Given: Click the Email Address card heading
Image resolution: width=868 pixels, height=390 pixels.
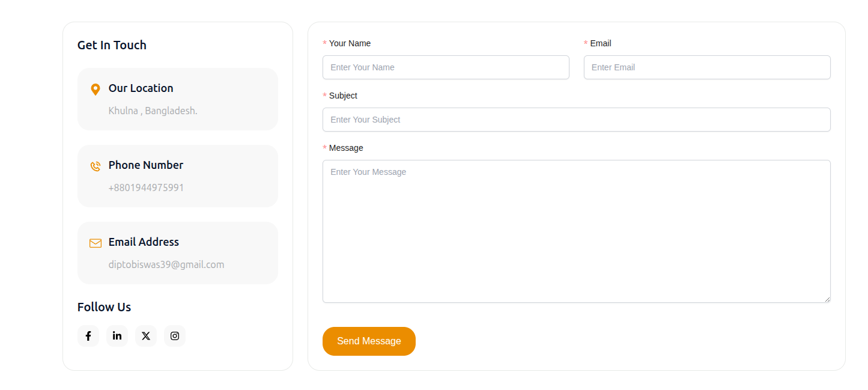Looking at the screenshot, I should click(144, 242).
